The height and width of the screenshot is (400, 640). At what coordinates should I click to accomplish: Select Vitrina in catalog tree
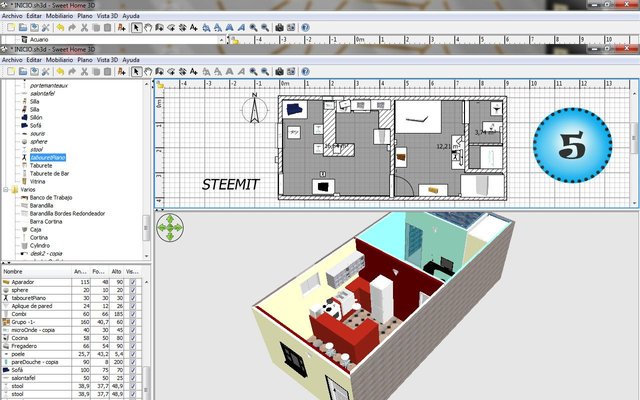click(x=38, y=182)
